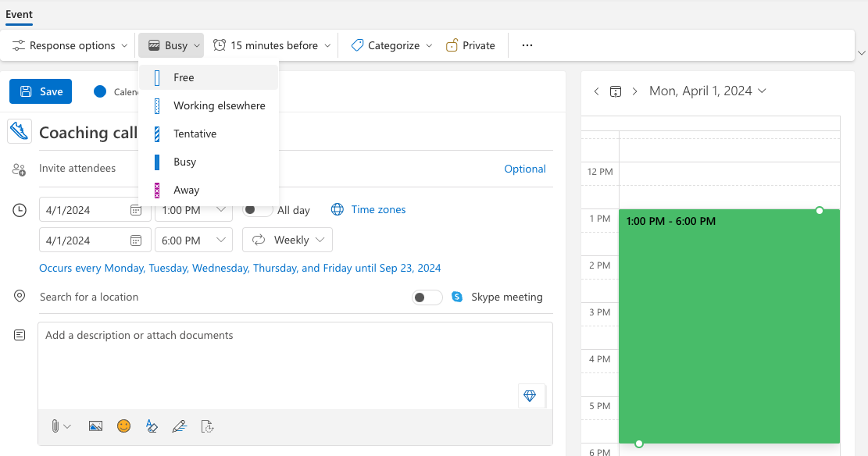This screenshot has width=868, height=456.
Task: Open the 1:00 PM start time dropdown
Action: click(x=194, y=210)
